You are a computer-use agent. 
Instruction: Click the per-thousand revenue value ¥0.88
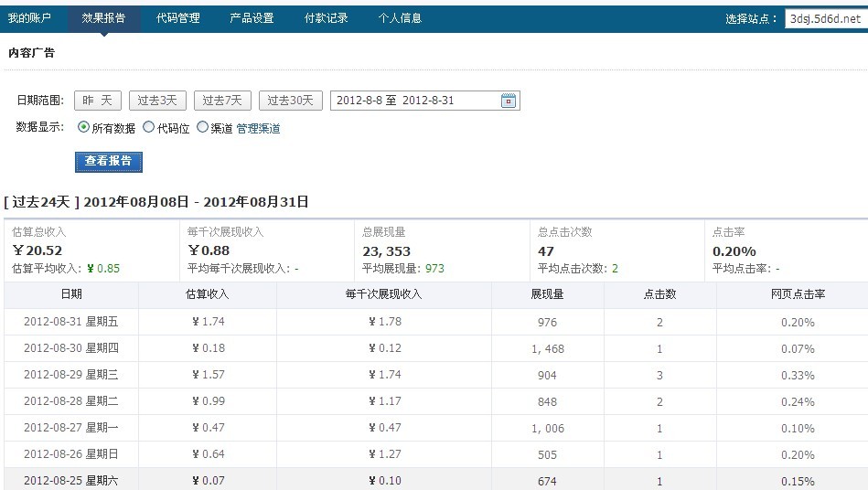pos(209,250)
